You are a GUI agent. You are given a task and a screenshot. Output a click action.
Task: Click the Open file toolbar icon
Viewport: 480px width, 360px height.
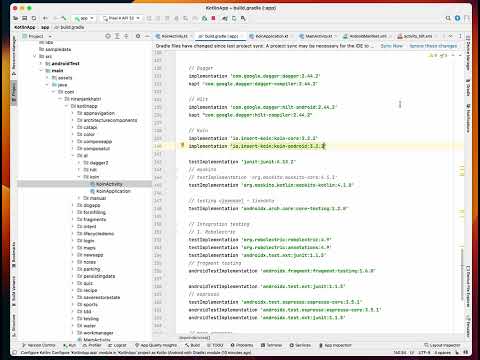pyautogui.click(x=16, y=18)
